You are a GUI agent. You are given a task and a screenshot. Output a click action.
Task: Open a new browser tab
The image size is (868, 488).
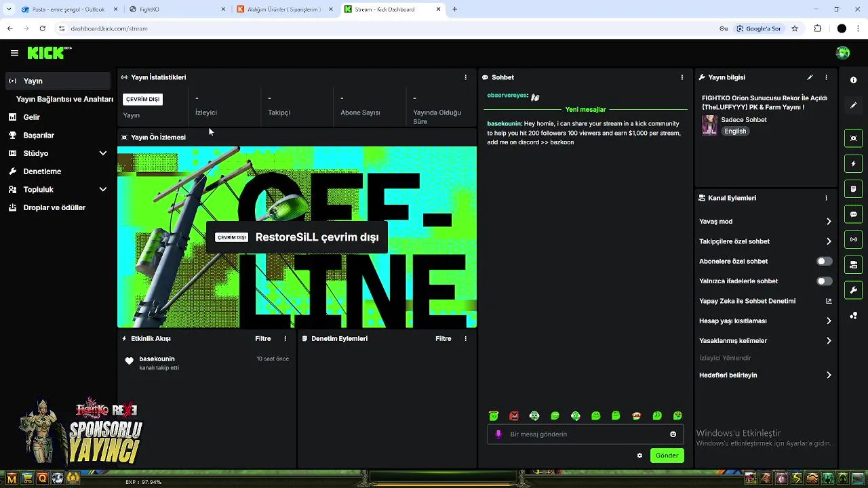(455, 9)
